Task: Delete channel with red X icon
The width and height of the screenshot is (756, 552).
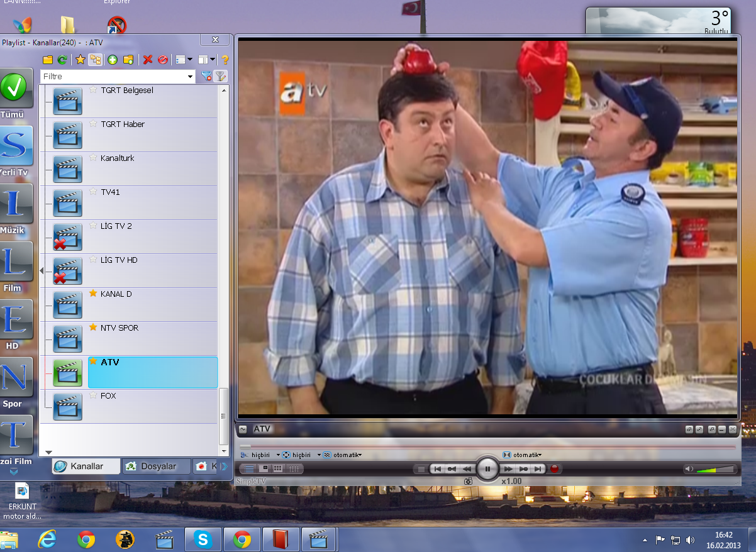Action: 148,60
